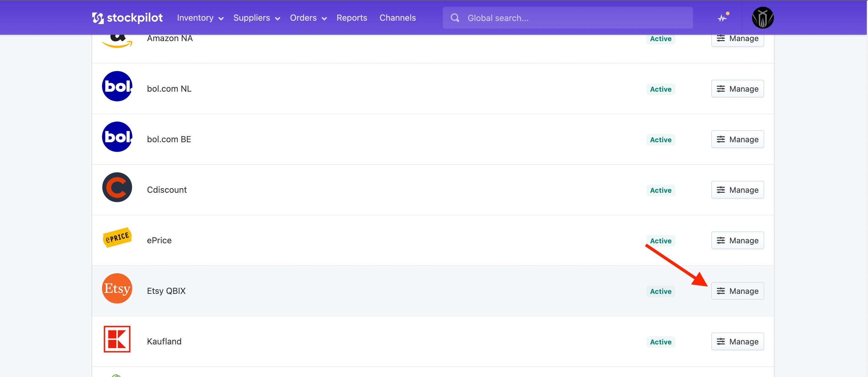
Task: Click the Active badge for Etsy QBIX
Action: point(660,292)
